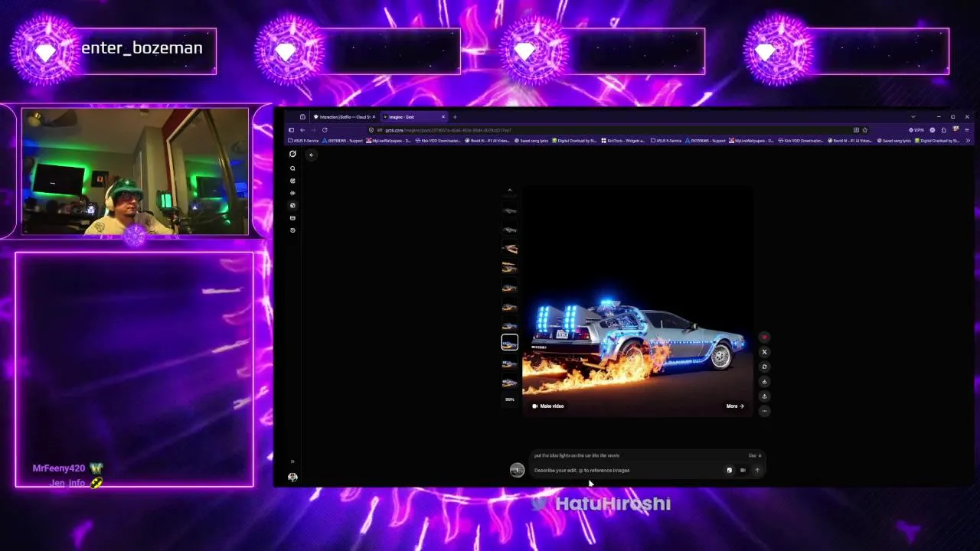This screenshot has width=980, height=551.
Task: Click the 50% progress tile
Action: [510, 399]
